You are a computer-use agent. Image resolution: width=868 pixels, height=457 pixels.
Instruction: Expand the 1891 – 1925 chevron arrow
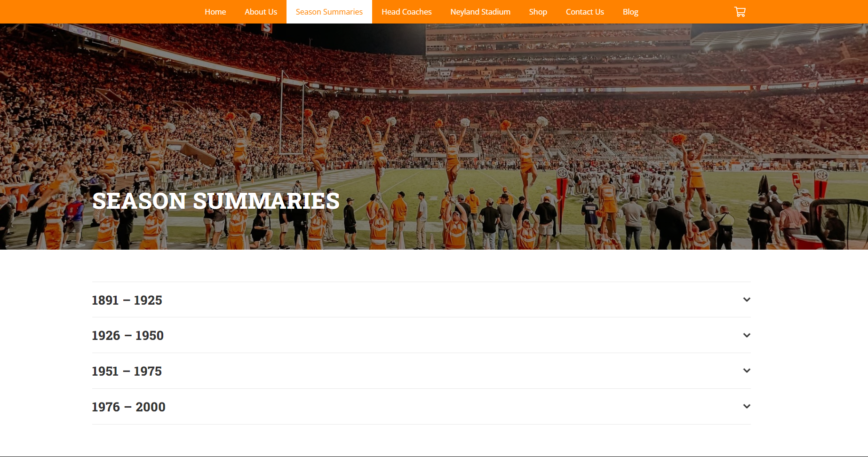[747, 299]
